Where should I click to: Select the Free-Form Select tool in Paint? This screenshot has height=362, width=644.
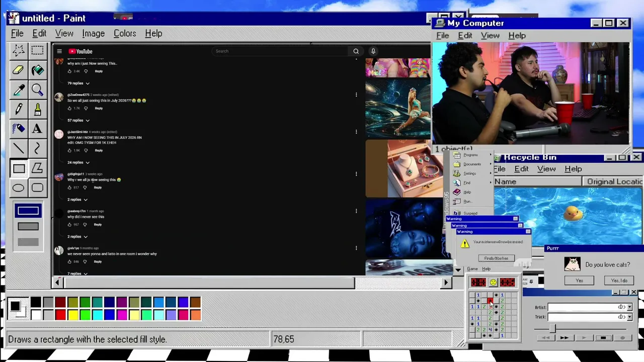pos(19,50)
